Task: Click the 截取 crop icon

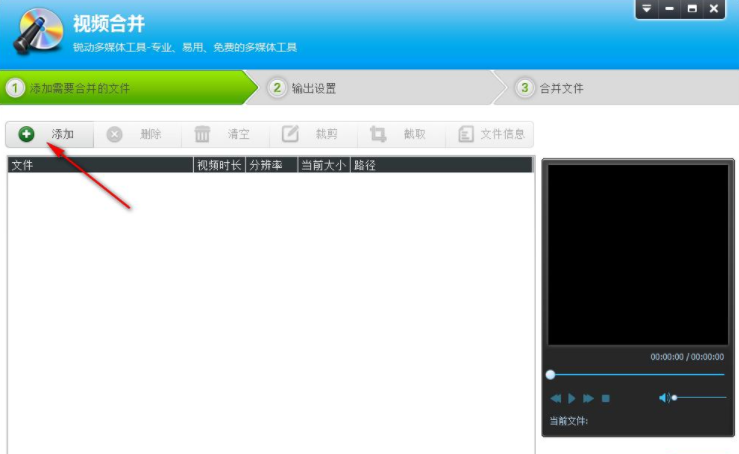Action: click(378, 134)
